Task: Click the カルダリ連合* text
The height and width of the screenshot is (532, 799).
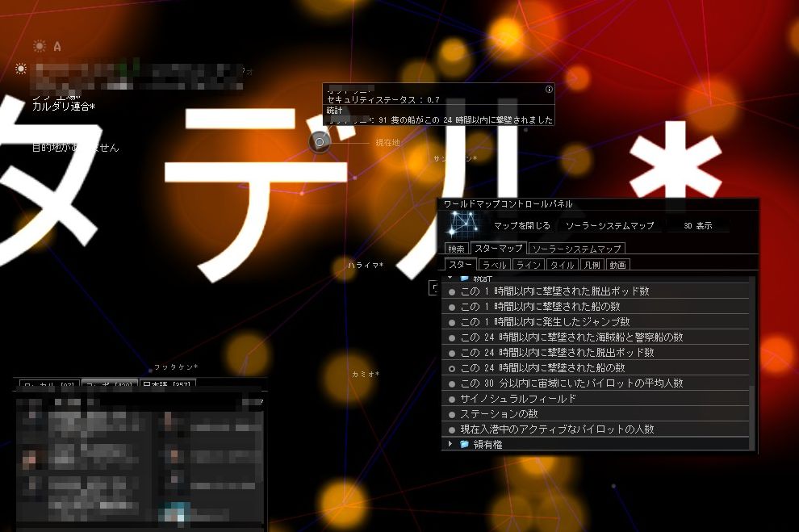Action: (x=63, y=107)
